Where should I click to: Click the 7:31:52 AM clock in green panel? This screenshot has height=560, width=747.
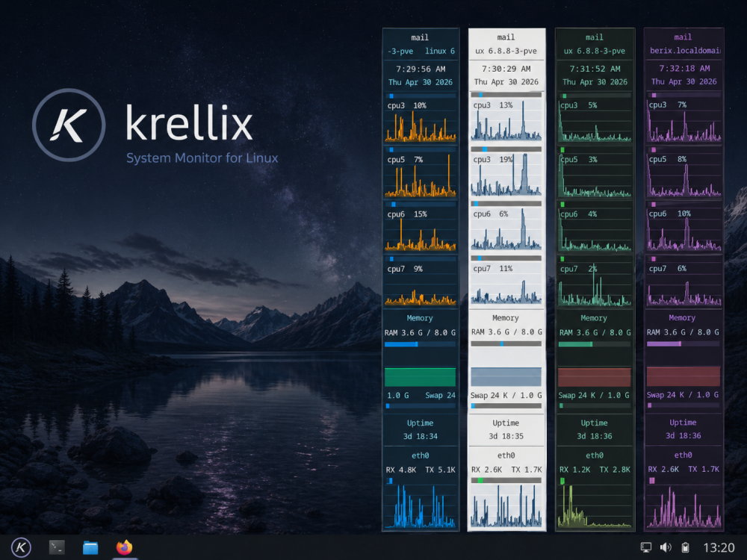pyautogui.click(x=595, y=69)
